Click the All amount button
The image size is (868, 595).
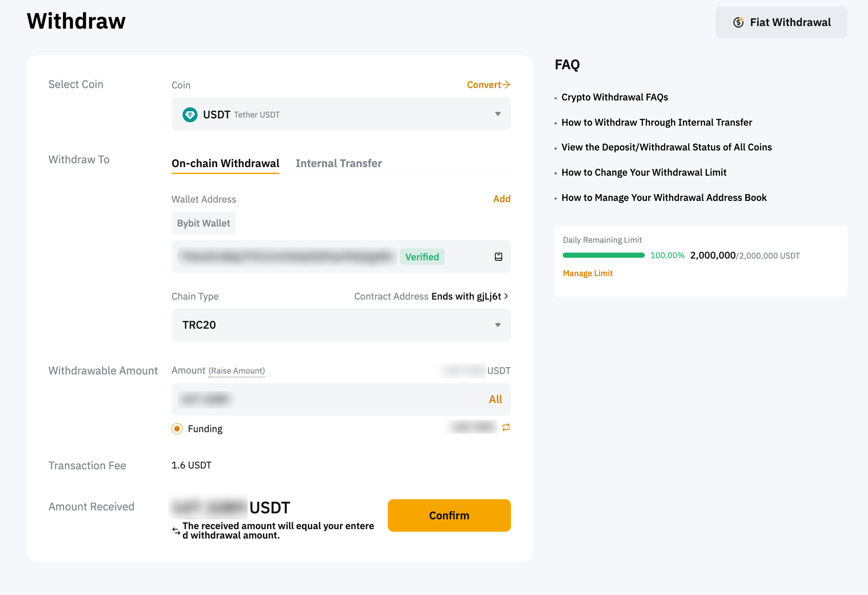(495, 399)
